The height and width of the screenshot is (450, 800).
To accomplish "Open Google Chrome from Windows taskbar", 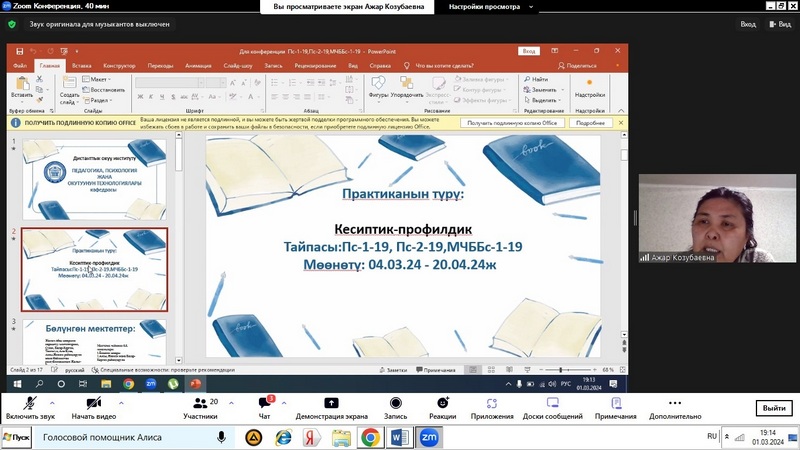I will [x=370, y=438].
